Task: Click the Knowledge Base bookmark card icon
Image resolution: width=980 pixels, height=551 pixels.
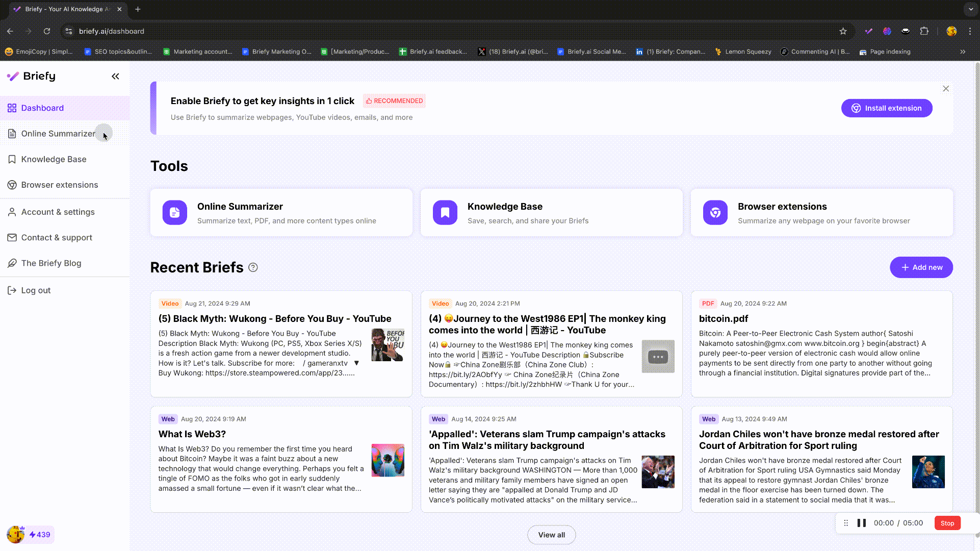Action: coord(445,213)
